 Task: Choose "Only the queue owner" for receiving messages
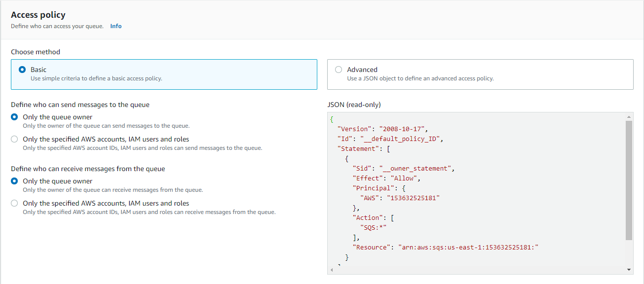14,180
